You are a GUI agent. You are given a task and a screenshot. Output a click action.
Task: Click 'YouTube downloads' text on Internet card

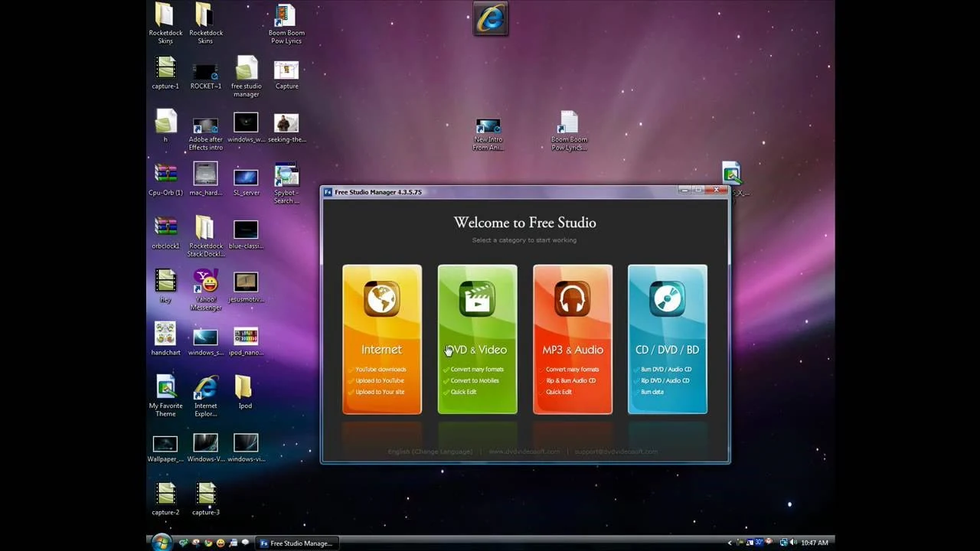point(381,370)
